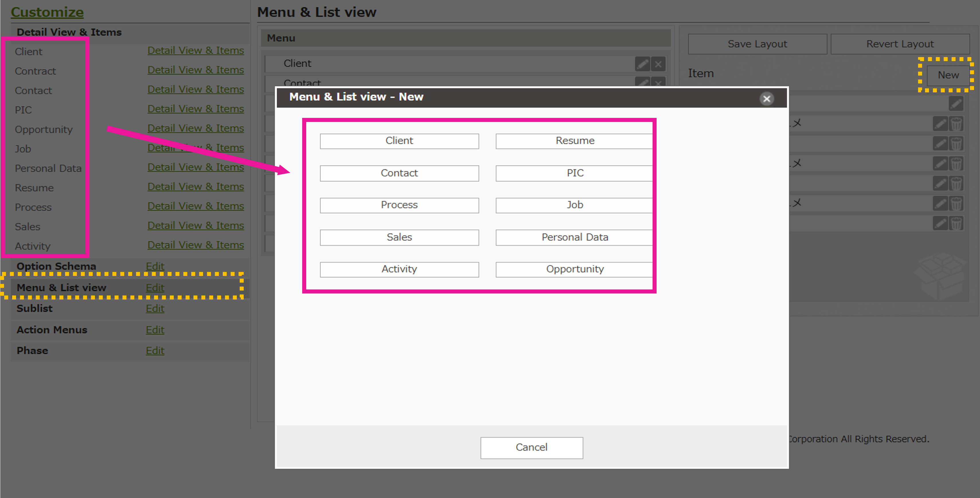
Task: Choose Process in the New dialog
Action: click(399, 205)
